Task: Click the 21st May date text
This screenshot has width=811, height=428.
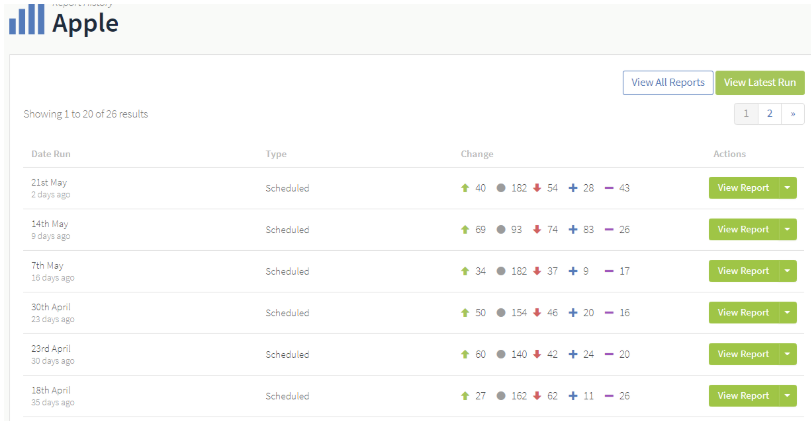Action: click(49, 182)
